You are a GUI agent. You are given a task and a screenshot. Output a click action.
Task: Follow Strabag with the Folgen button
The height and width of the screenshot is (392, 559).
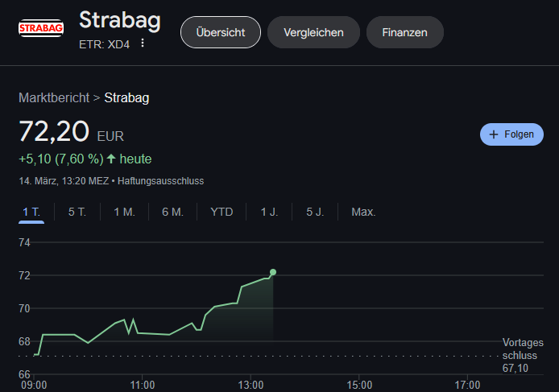[x=511, y=134]
